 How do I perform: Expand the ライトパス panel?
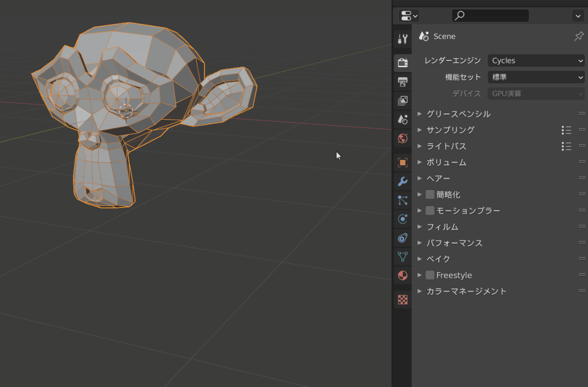click(x=419, y=146)
